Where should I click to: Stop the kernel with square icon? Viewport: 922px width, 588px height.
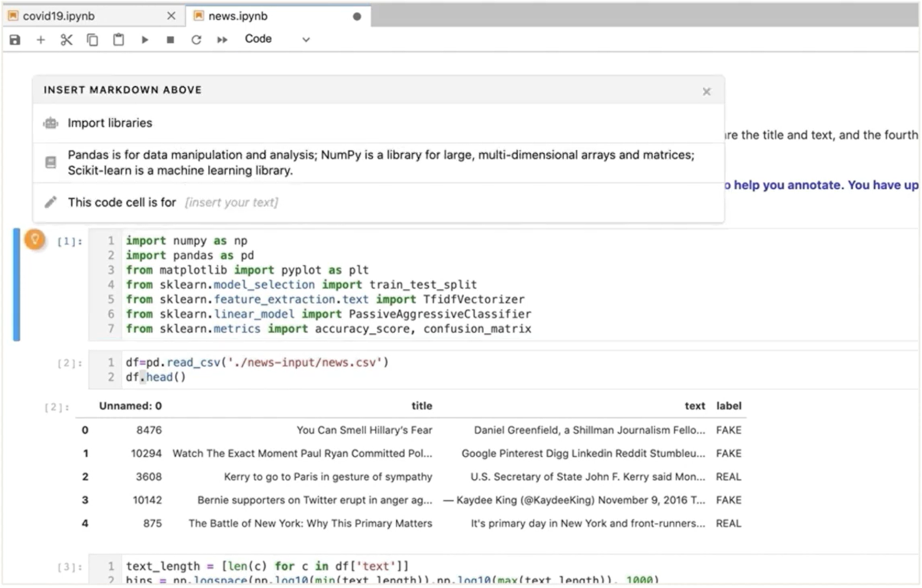coord(170,40)
